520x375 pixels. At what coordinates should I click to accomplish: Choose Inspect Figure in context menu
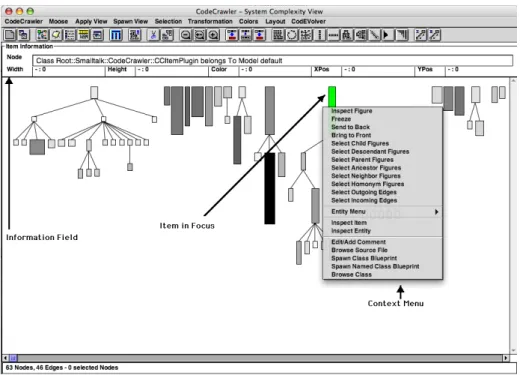point(383,111)
